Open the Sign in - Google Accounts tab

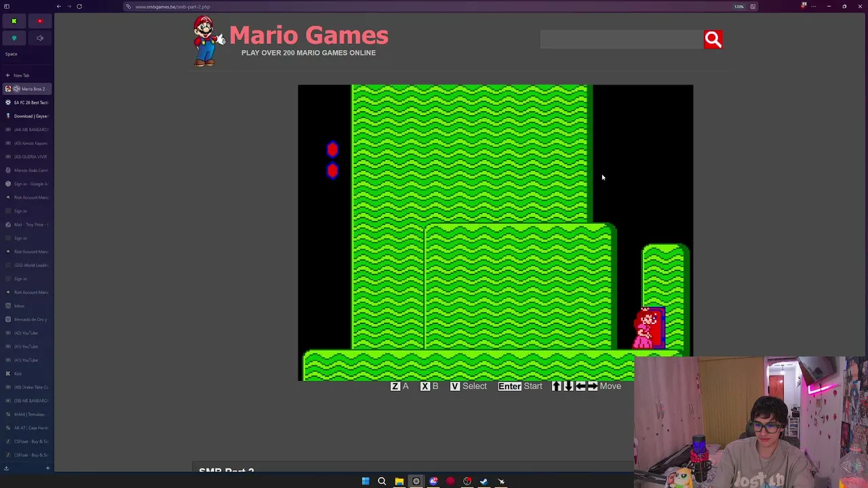click(26, 184)
